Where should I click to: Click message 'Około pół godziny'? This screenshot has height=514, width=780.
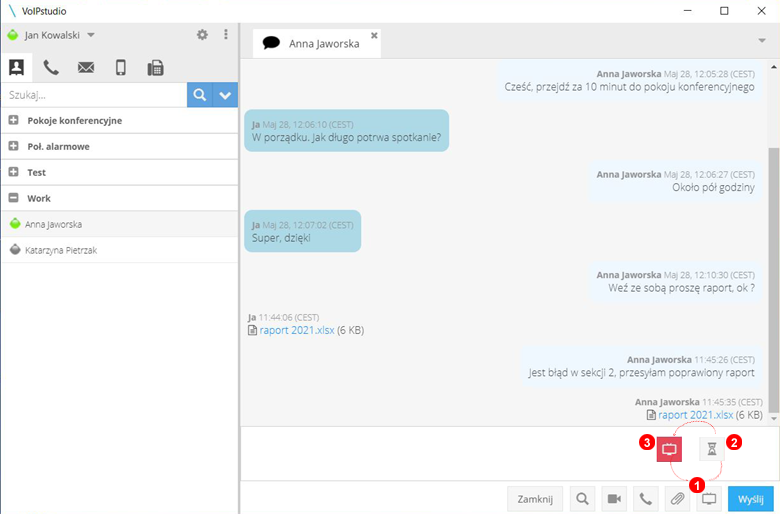[675, 181]
